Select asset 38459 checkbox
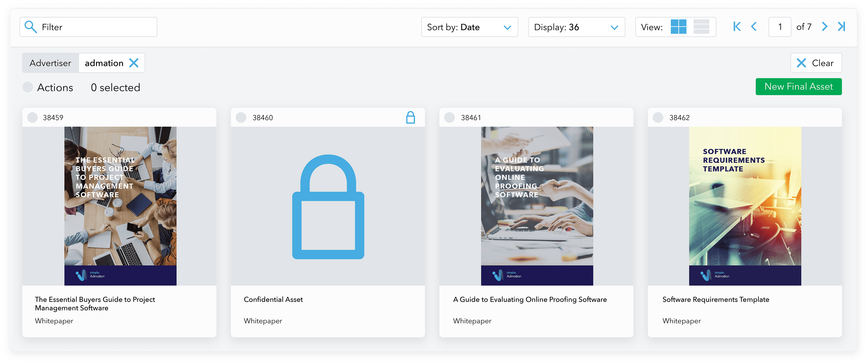The width and height of the screenshot is (868, 364). (x=32, y=118)
